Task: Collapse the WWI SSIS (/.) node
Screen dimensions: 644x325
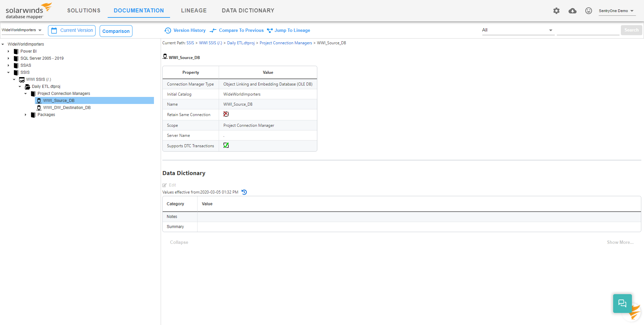Action: (x=14, y=79)
